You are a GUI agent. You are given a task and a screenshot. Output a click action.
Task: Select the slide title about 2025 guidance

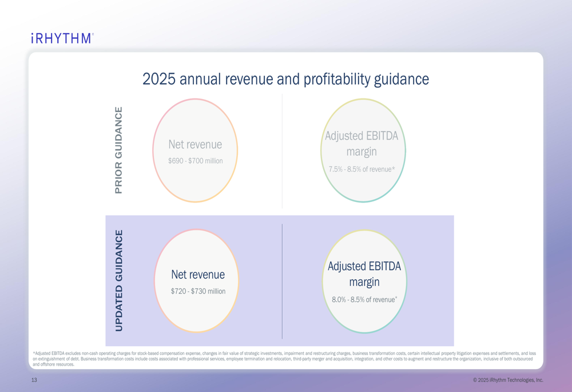285,79
